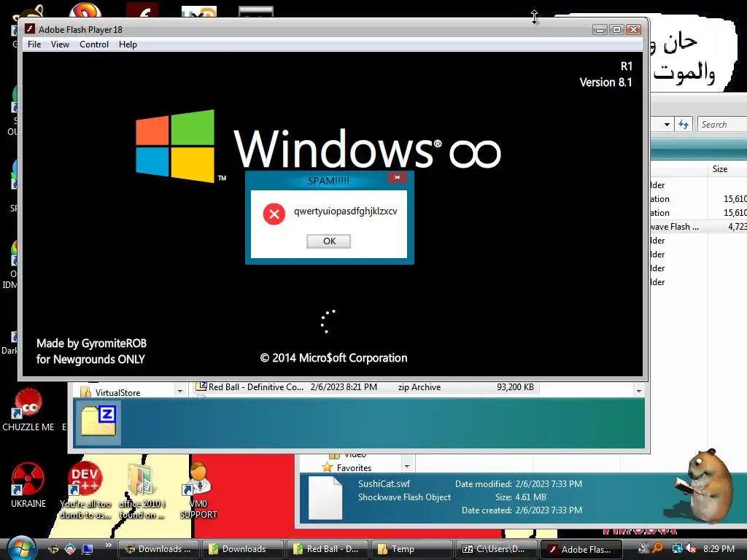Switch to Red Ball - D... taskbar button
The image size is (747, 560).
(x=326, y=549)
